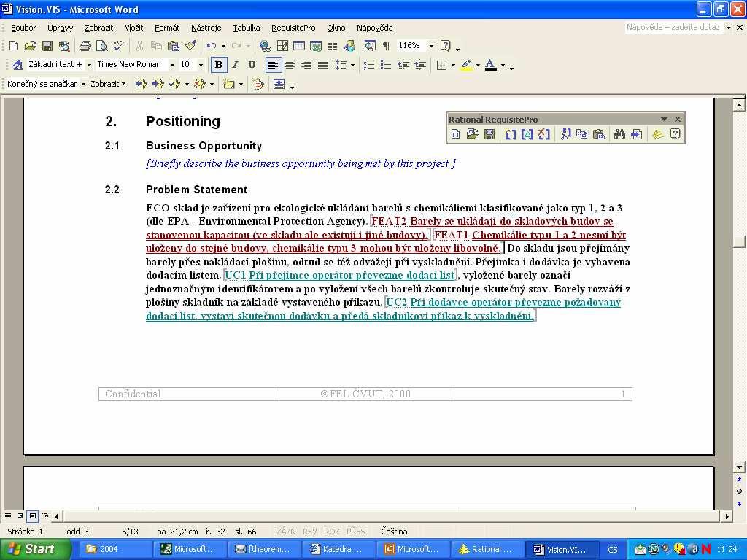
Task: Create a new blank document
Action: tap(13, 46)
